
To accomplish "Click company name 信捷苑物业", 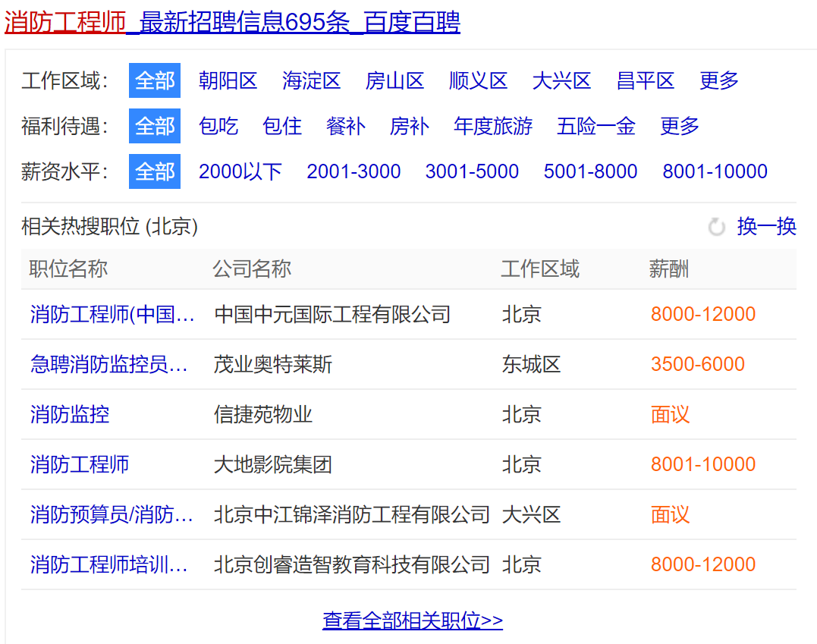I will (263, 414).
